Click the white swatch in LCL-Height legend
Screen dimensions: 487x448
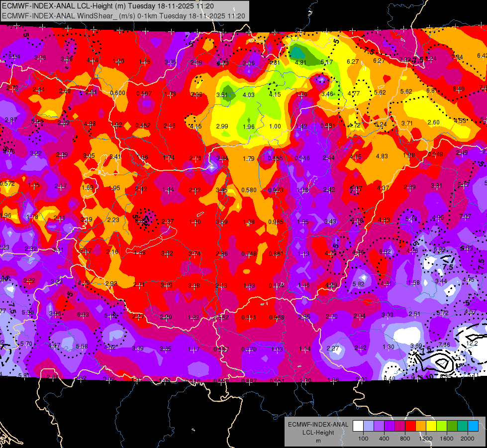358,426
